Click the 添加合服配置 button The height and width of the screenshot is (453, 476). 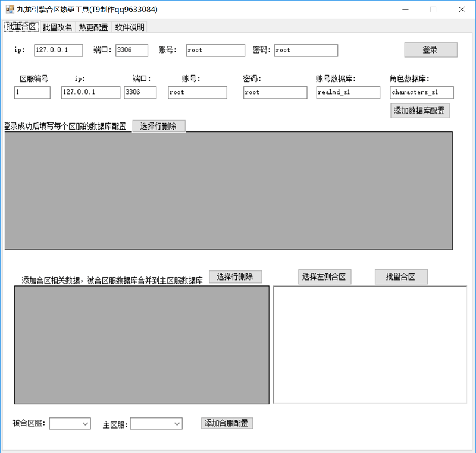[227, 423]
